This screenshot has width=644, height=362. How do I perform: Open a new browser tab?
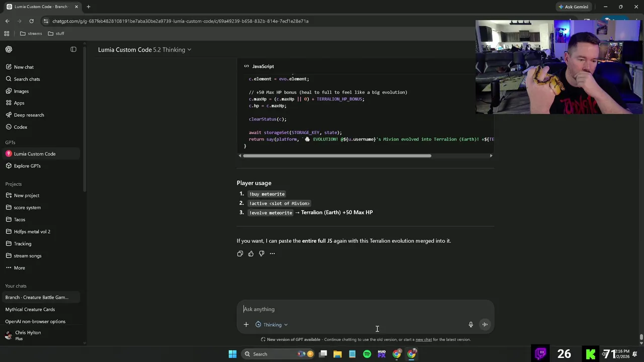[88, 7]
